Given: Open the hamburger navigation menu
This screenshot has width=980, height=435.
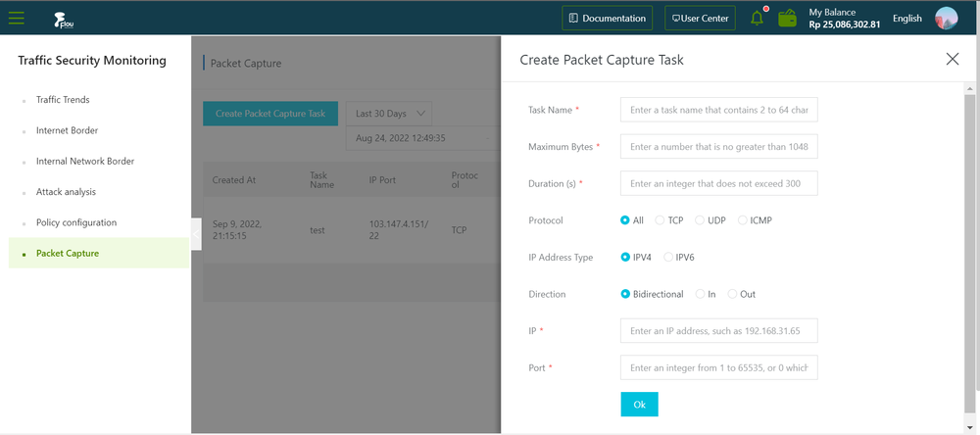Looking at the screenshot, I should point(17,18).
